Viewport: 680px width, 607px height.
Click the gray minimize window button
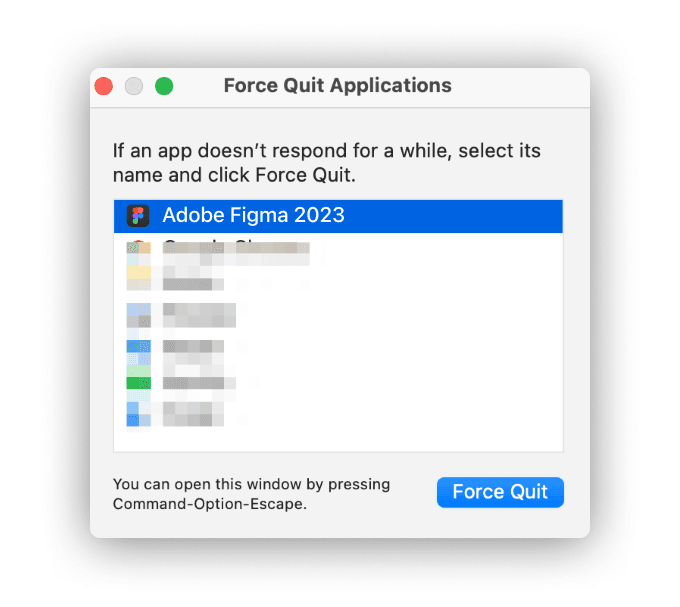pyautogui.click(x=133, y=86)
